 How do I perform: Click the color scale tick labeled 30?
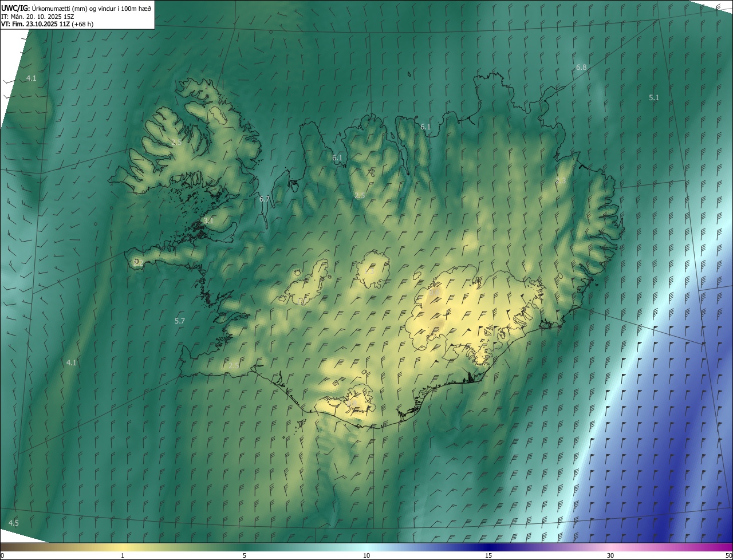pyautogui.click(x=610, y=555)
